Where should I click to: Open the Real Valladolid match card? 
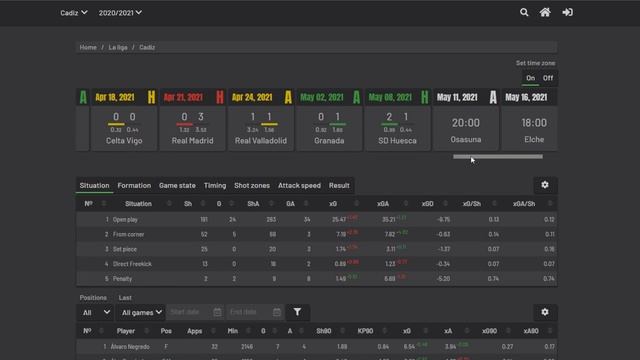261,120
